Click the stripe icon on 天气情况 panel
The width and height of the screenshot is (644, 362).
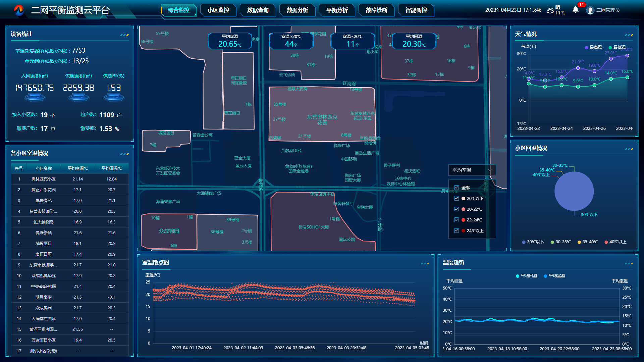click(629, 35)
